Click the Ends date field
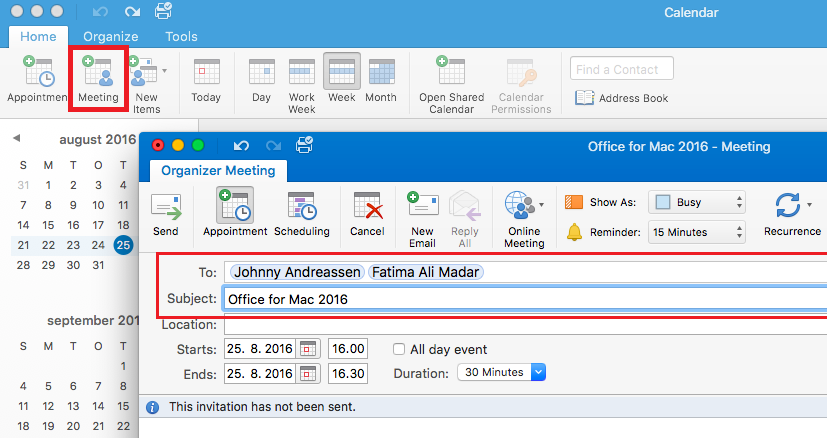Viewport: 827px width, 438px height. pyautogui.click(x=259, y=374)
